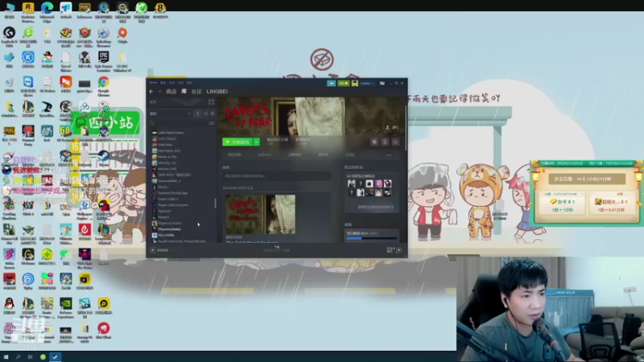Open Google Chrome desktop icon

point(104,86)
